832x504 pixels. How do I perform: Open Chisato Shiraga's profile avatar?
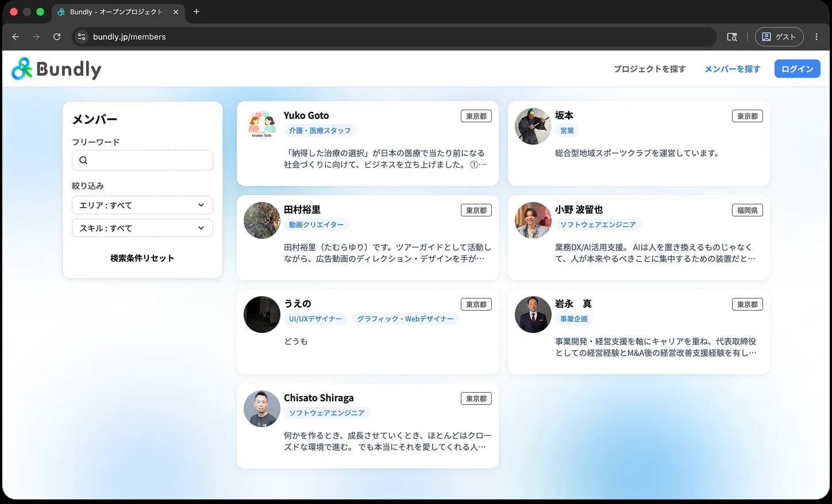pos(262,409)
